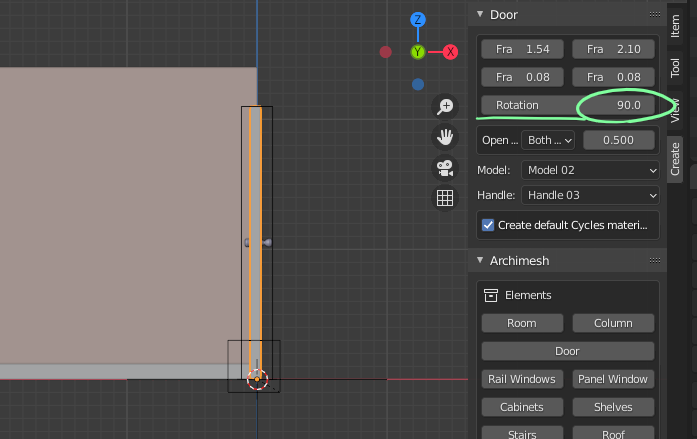Open the Model 02 dropdown
This screenshot has height=439, width=697.
click(590, 170)
